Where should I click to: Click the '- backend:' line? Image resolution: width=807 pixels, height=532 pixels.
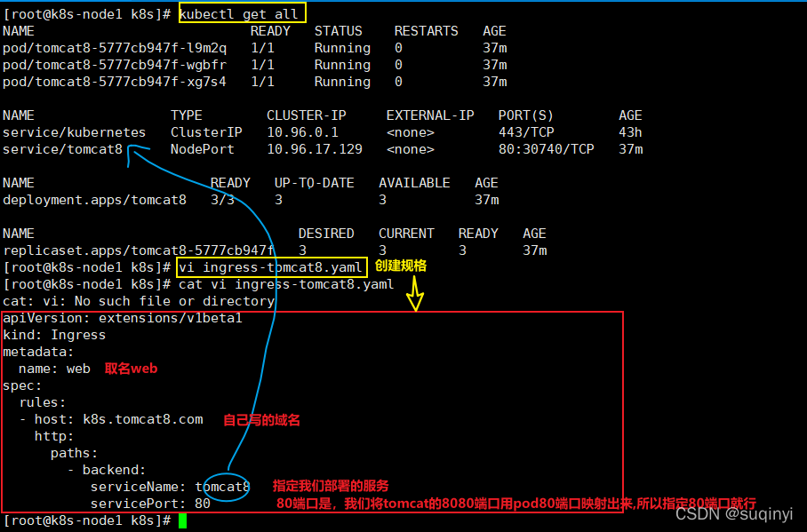(107, 470)
